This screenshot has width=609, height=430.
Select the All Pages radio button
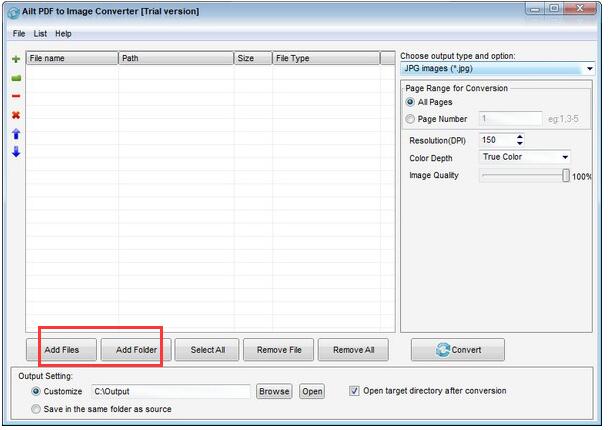410,102
